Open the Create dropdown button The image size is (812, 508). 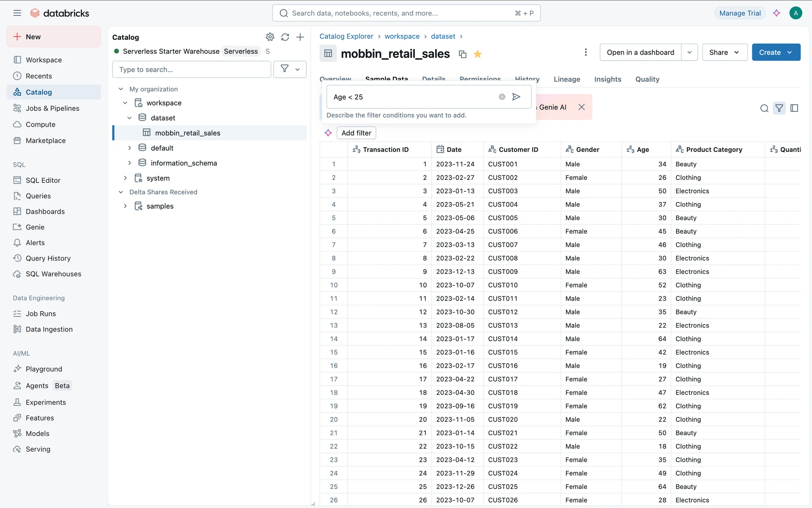(x=776, y=52)
